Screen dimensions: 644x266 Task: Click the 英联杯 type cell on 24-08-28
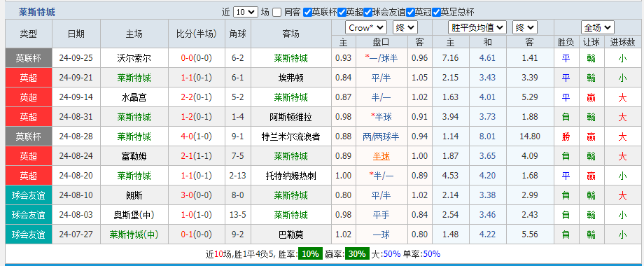pyautogui.click(x=29, y=137)
